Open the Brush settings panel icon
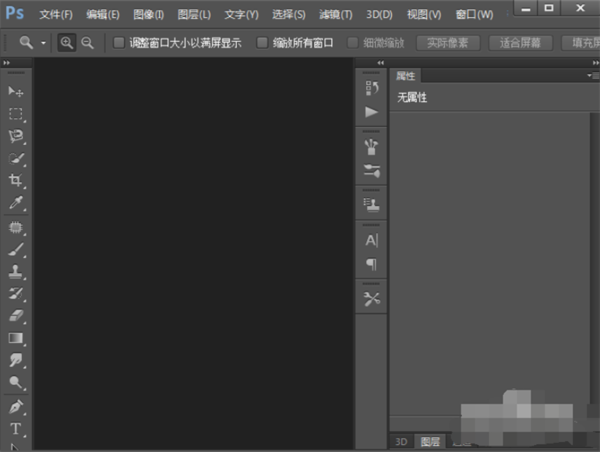Viewport: 600px width, 452px height. pos(372,171)
